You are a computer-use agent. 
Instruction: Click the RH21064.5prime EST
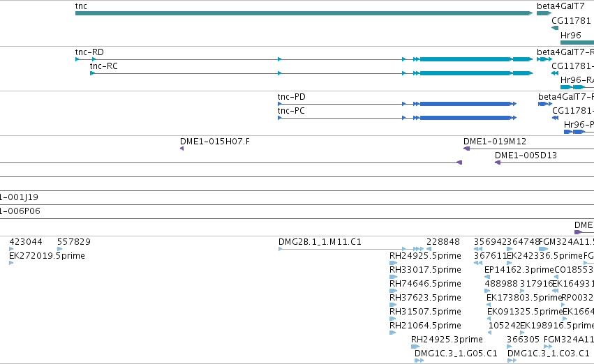point(393,333)
